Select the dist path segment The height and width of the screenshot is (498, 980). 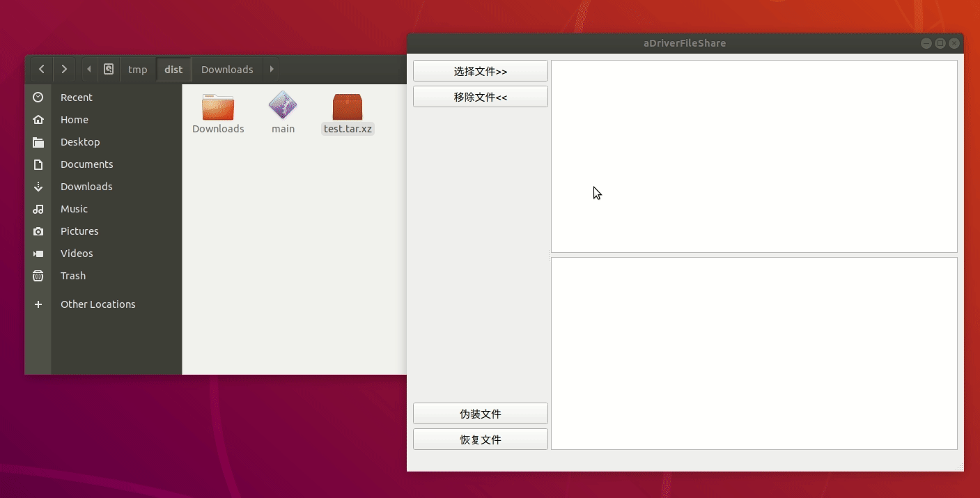173,69
